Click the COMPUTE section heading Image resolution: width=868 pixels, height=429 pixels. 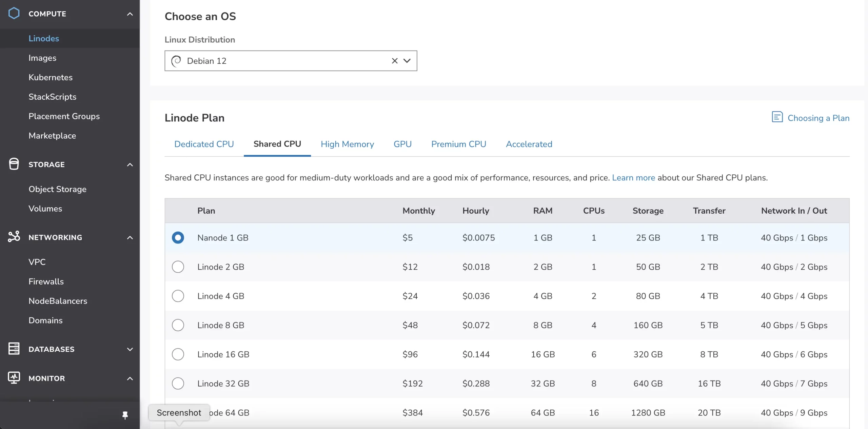click(x=47, y=14)
